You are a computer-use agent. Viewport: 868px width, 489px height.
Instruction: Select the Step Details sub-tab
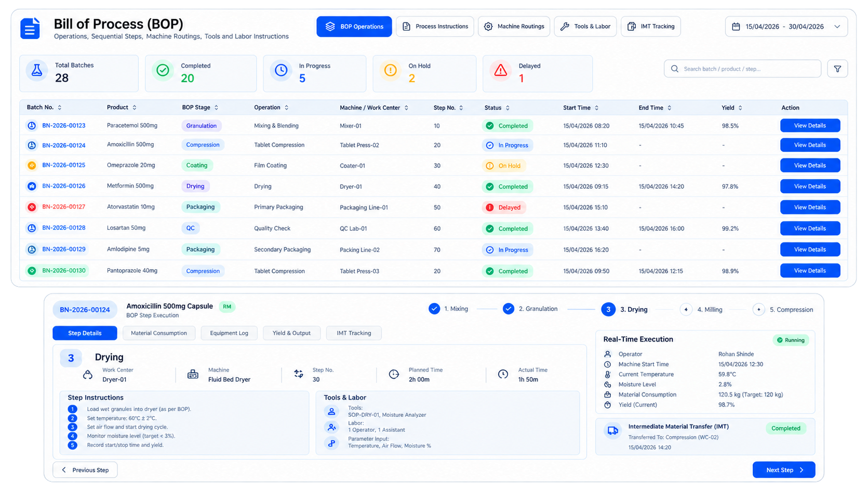pyautogui.click(x=85, y=333)
